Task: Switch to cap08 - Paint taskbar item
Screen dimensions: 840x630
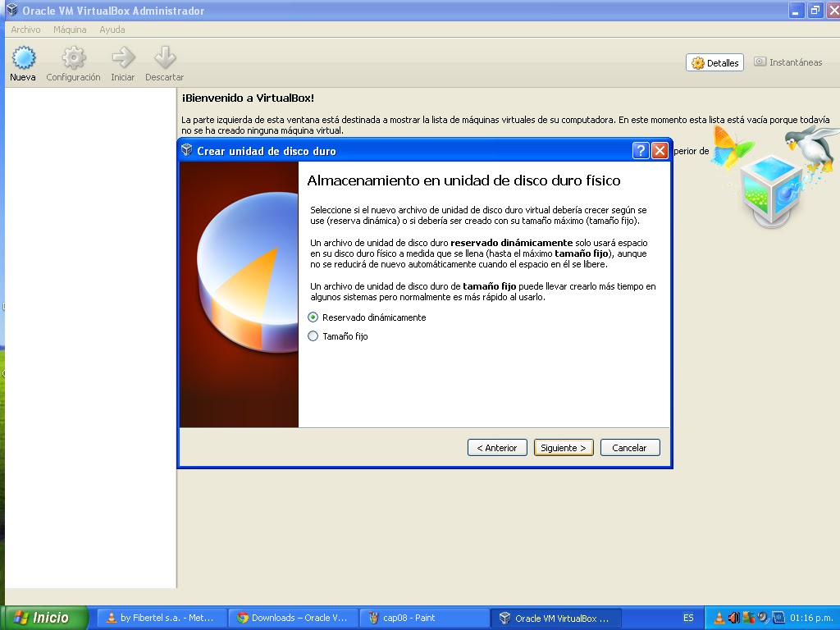Action: 424,618
